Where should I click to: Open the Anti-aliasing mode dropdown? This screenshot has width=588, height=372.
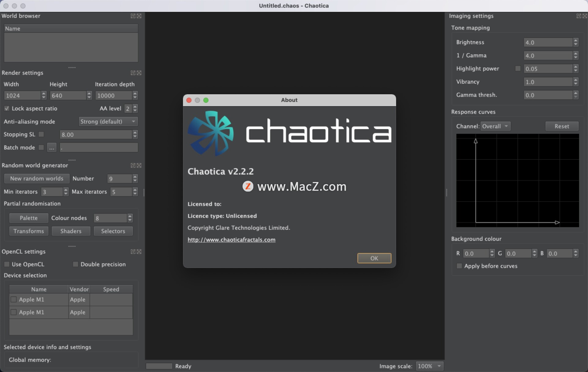click(x=108, y=122)
